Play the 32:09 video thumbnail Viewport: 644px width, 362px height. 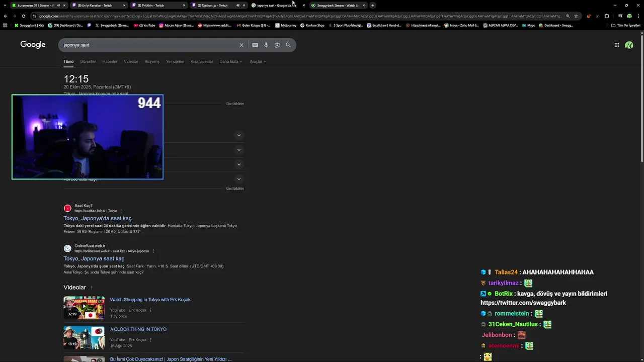[84, 308]
